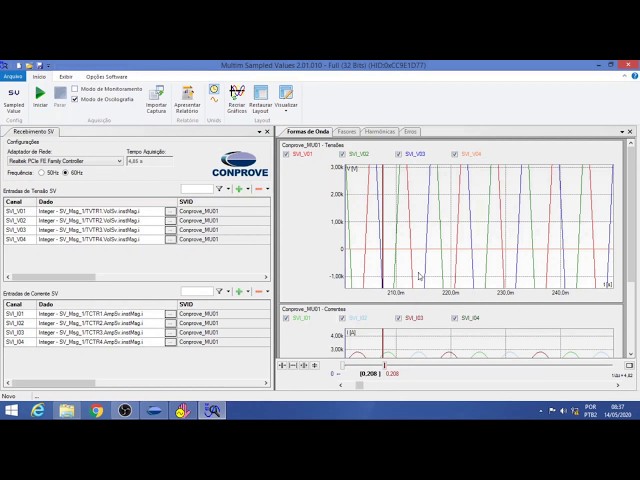Click the browse button for SVI_I04 row
This screenshot has height=480, width=640.
coord(171,342)
